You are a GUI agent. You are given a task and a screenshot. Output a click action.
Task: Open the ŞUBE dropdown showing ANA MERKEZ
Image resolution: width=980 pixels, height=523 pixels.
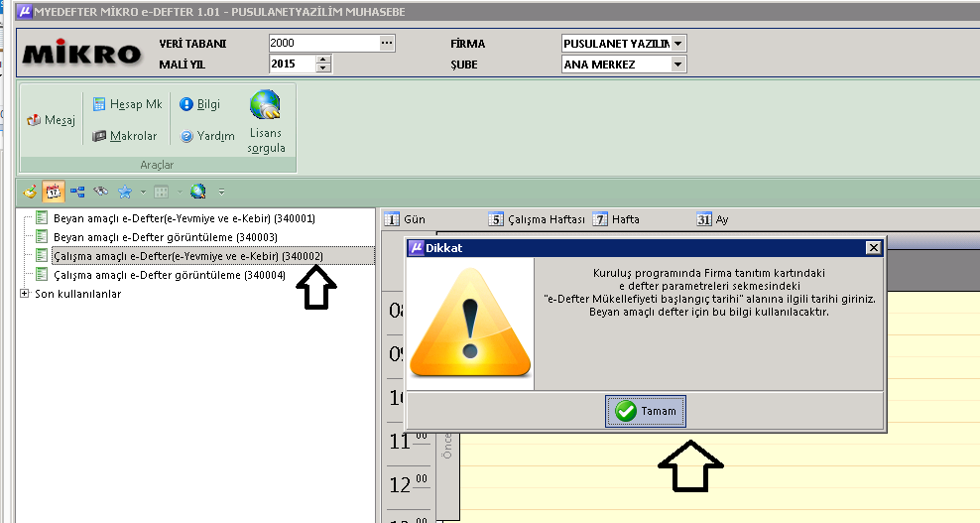(x=678, y=64)
